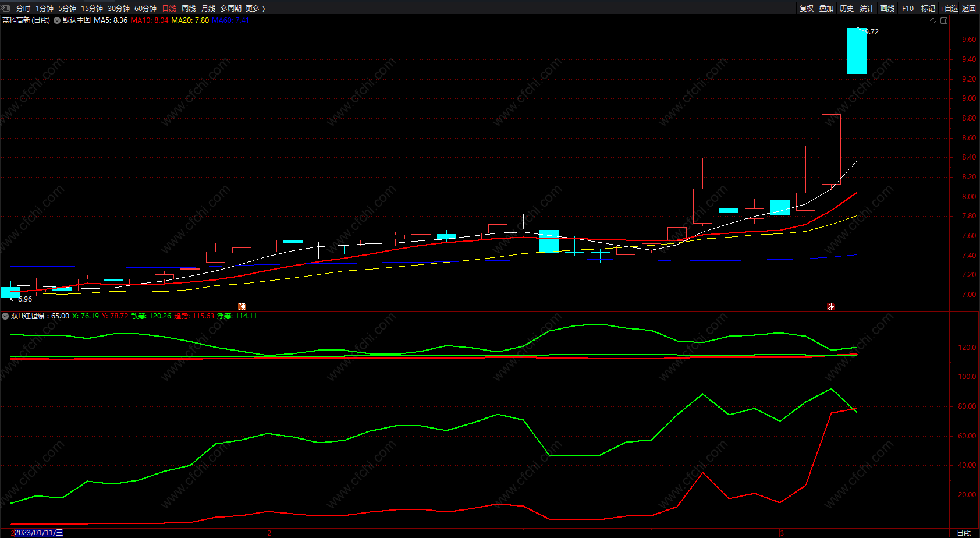Open F10 company information
This screenshot has width=980, height=538.
(908, 8)
